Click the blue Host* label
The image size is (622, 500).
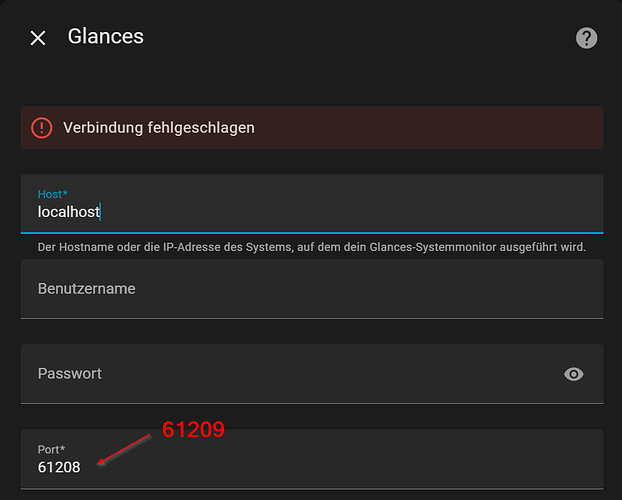52,193
